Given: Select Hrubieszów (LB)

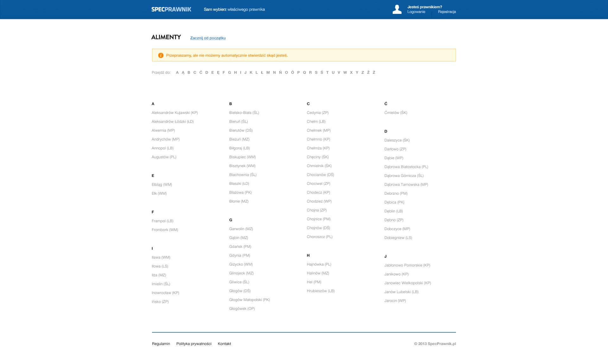Looking at the screenshot, I should pos(321,291).
